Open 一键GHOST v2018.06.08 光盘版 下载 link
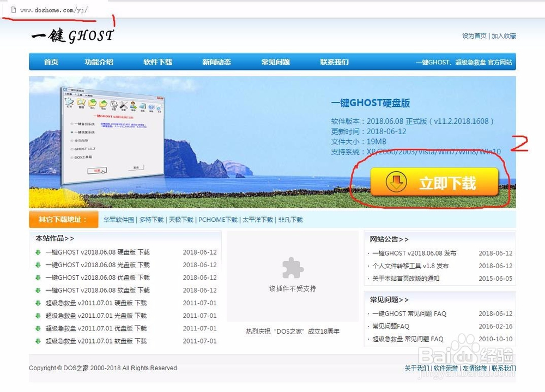Screen dimensions: 545x392 pos(98,265)
